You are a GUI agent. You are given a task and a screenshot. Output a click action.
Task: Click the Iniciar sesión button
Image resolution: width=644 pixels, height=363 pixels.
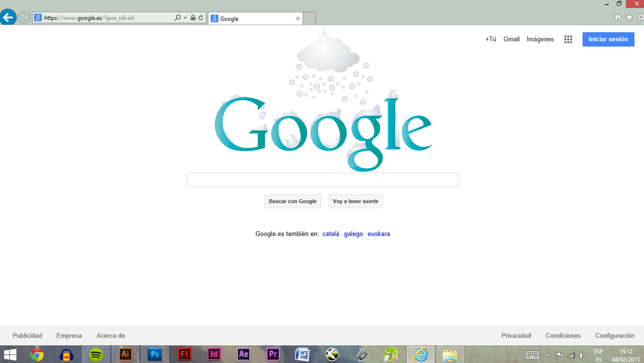tap(608, 39)
